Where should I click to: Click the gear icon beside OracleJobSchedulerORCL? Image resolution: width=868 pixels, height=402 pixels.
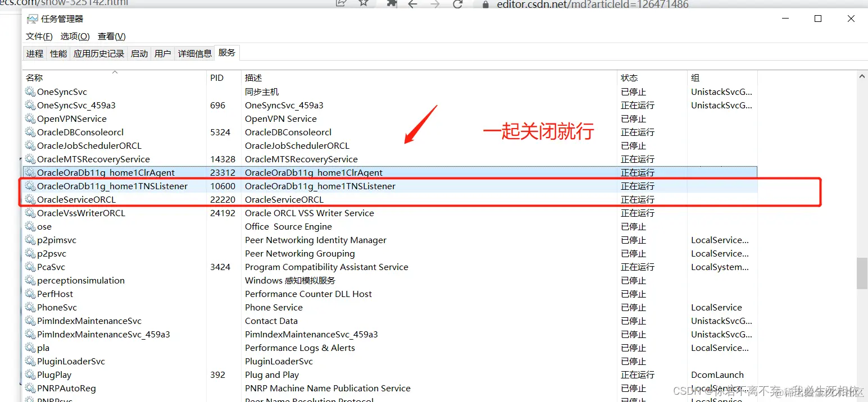30,145
